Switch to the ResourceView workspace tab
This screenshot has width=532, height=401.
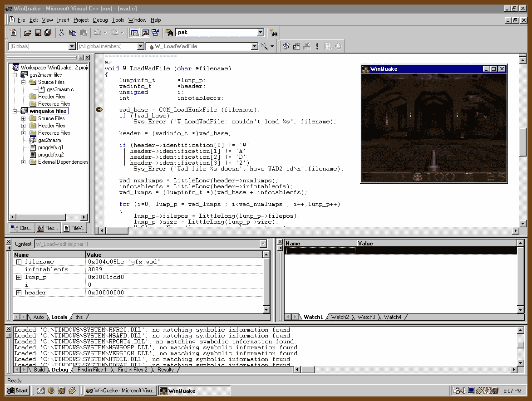tap(48, 228)
